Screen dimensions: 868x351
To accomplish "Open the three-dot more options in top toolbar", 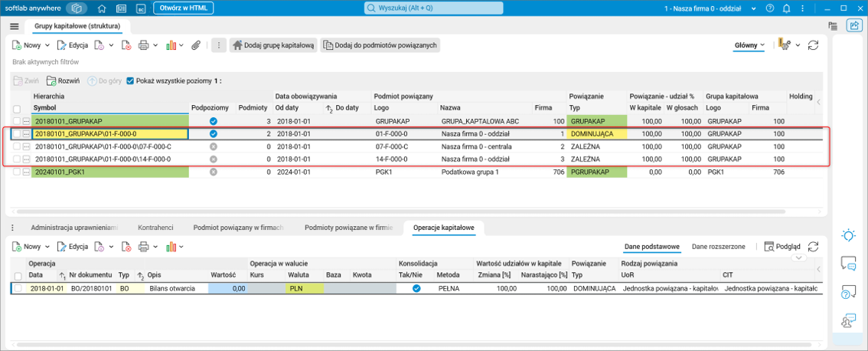I will pos(219,45).
